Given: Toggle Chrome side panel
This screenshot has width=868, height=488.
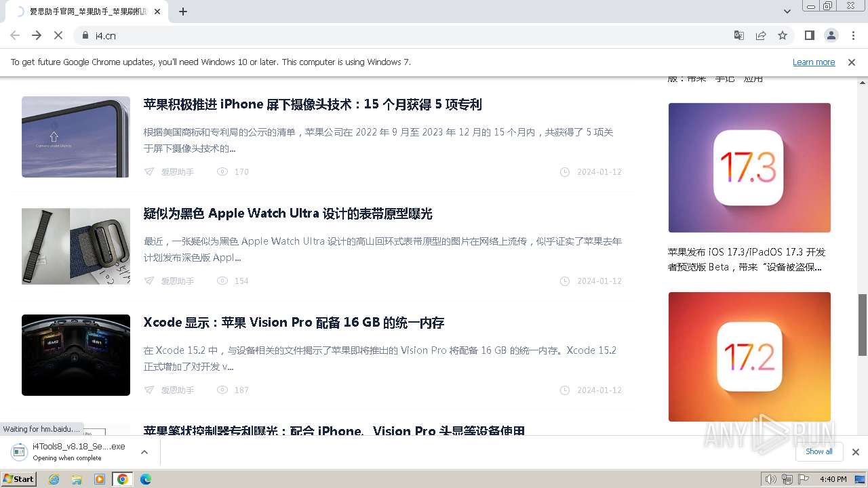Looking at the screenshot, I should [x=809, y=35].
